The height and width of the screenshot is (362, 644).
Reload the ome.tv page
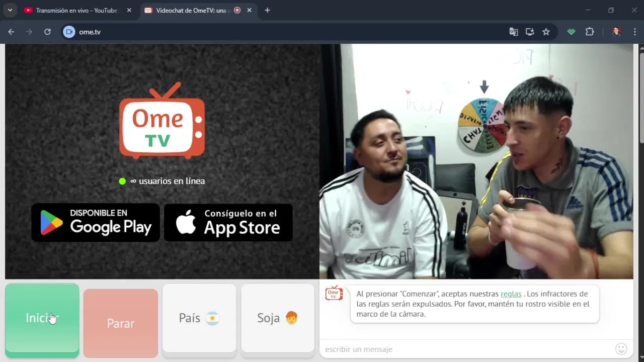tap(47, 32)
